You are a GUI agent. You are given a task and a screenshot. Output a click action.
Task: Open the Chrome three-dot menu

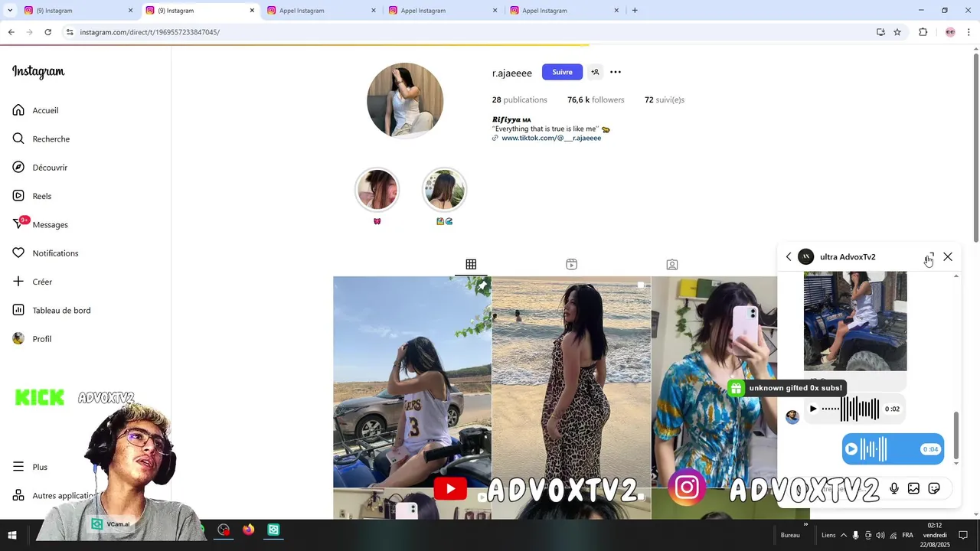coord(969,32)
